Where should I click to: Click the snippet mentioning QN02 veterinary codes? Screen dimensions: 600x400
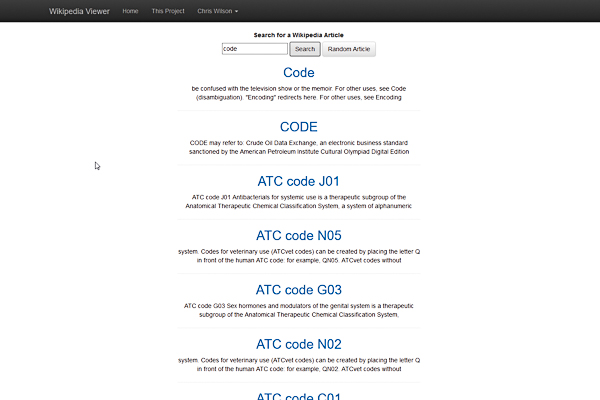coord(299,363)
